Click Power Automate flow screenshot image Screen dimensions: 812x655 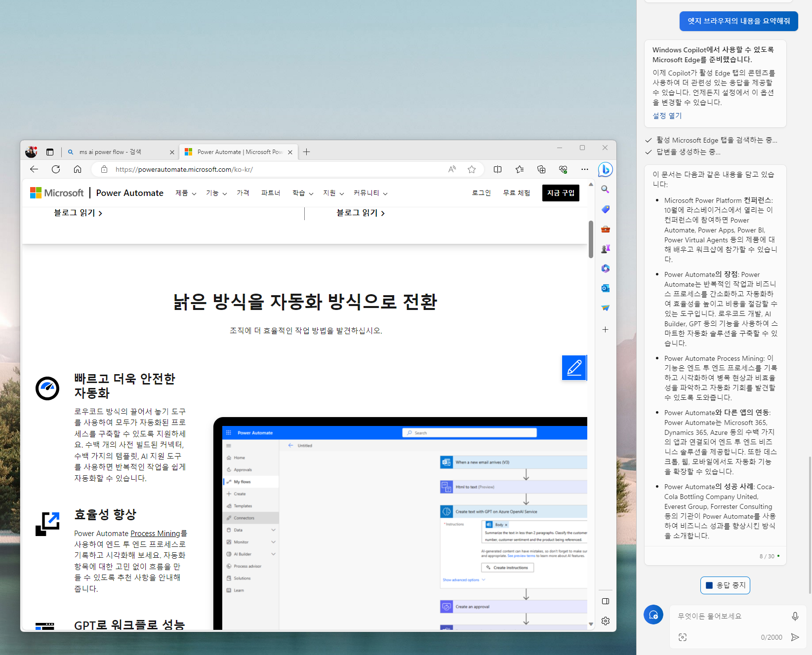[400, 524]
